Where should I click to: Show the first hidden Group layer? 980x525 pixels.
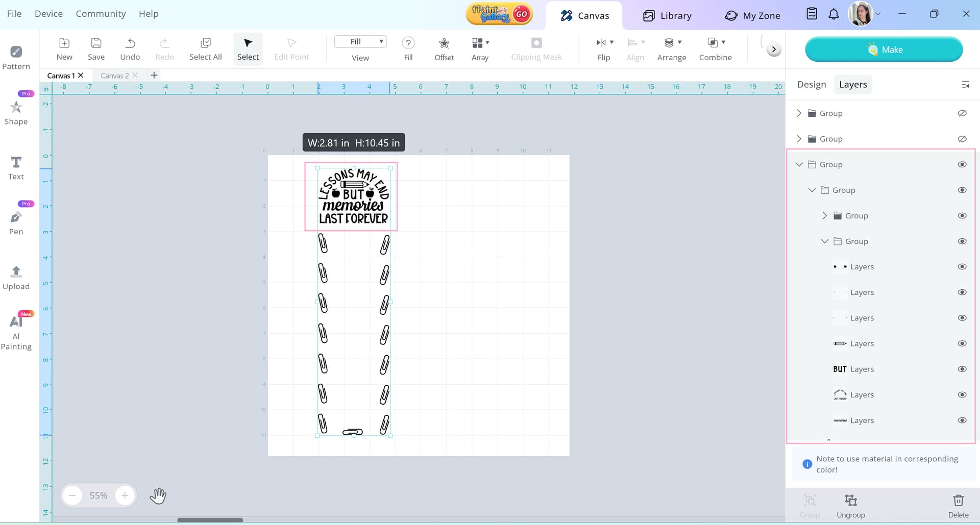pos(962,113)
